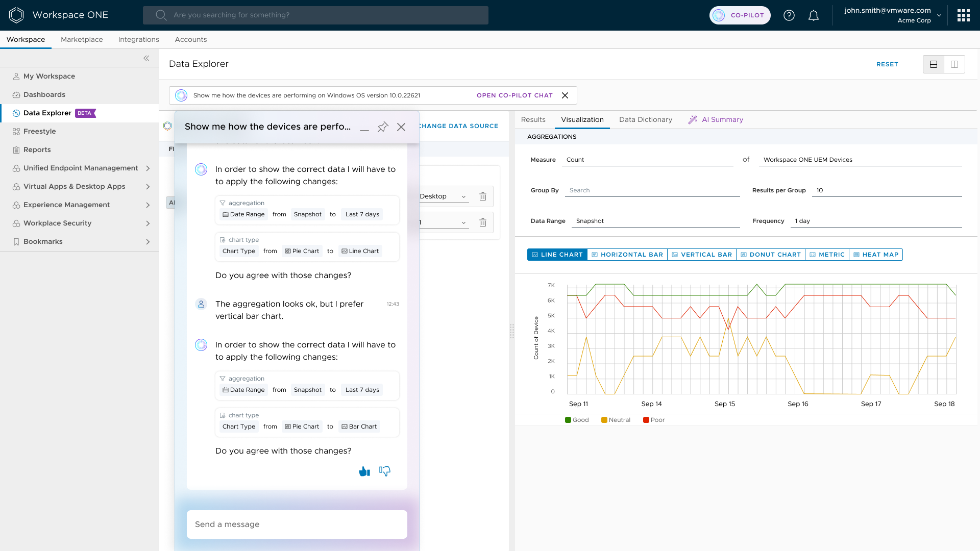Select the Vertical Bar chart type
980x551 pixels.
click(x=702, y=255)
